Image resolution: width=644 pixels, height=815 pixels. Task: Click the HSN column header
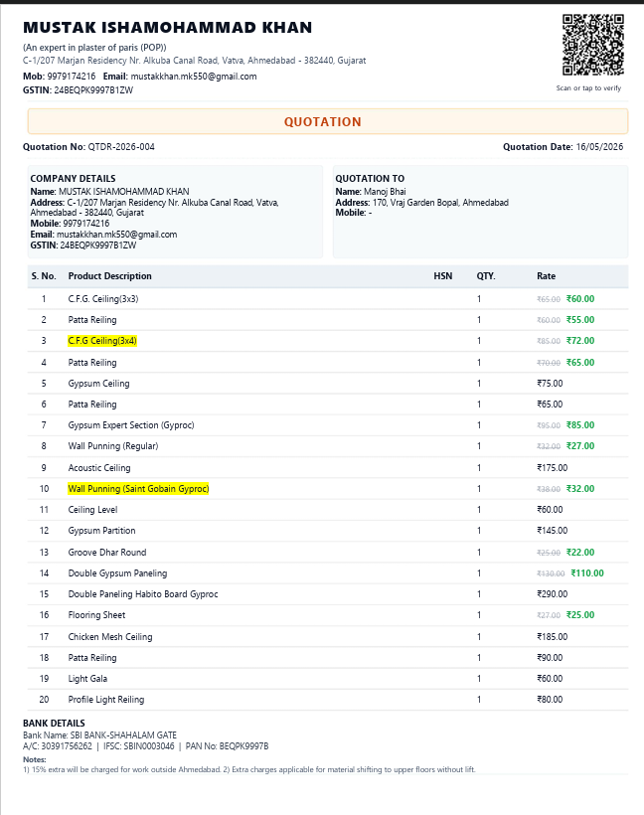(x=443, y=276)
